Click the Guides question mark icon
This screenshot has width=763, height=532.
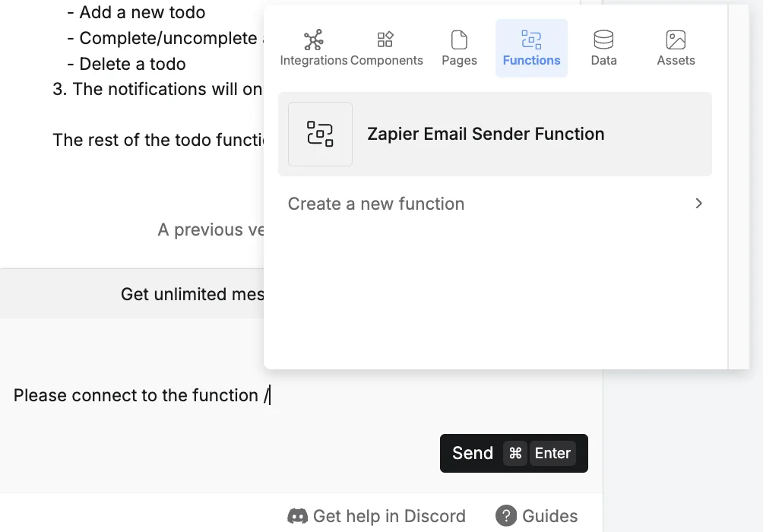click(x=506, y=515)
